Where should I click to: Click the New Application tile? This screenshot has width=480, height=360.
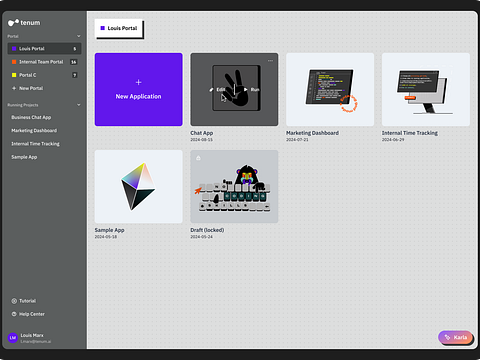pos(139,89)
